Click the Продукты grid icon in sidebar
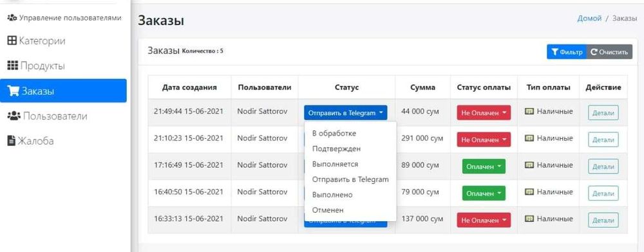644x252 pixels. [x=13, y=66]
